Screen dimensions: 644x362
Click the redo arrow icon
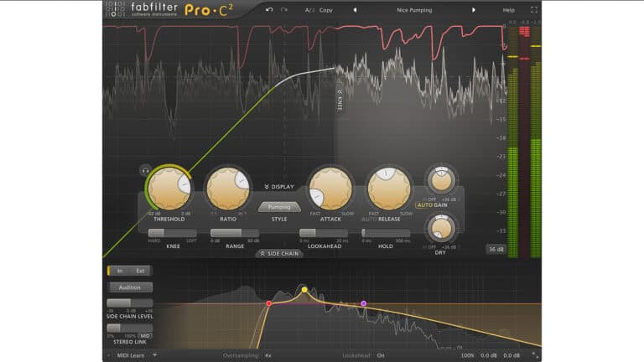[284, 10]
